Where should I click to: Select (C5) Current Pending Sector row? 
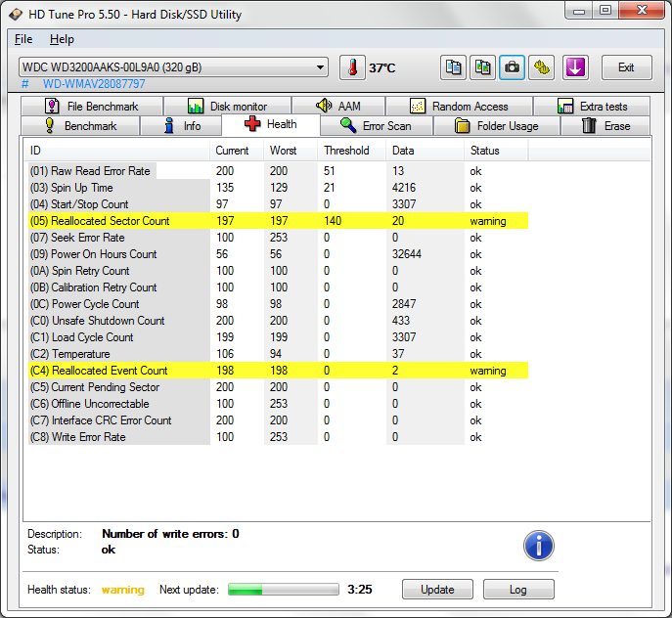click(x=278, y=387)
